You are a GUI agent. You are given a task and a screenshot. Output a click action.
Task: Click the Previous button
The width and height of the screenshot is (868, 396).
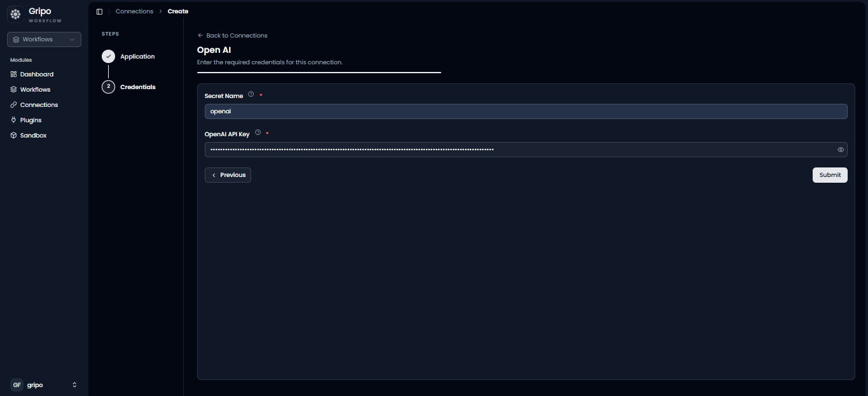coord(228,175)
